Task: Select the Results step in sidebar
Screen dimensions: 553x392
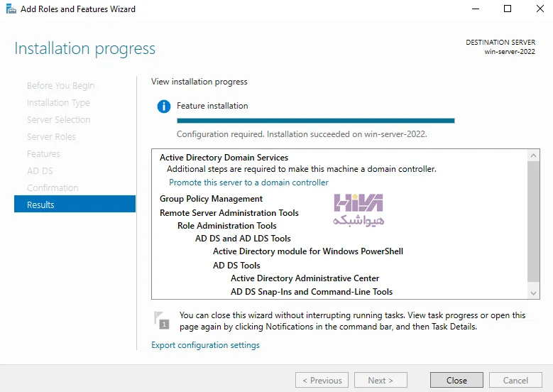Action: (75, 205)
